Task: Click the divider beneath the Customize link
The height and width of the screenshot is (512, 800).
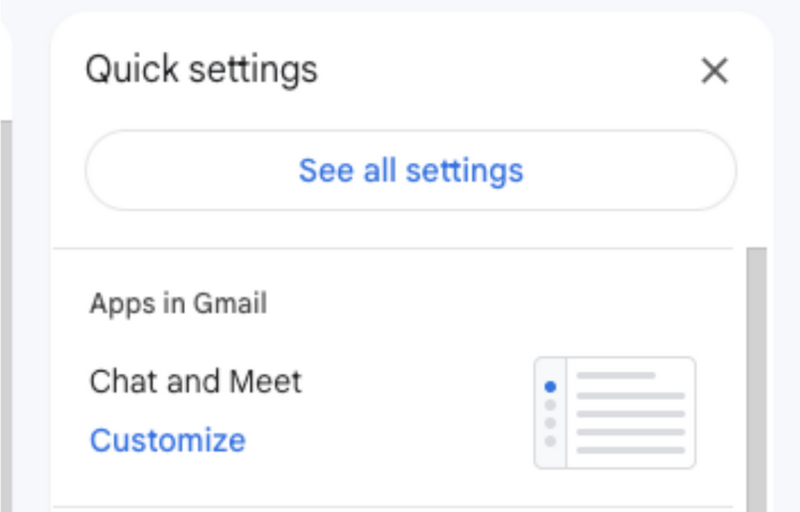Action: click(x=393, y=507)
